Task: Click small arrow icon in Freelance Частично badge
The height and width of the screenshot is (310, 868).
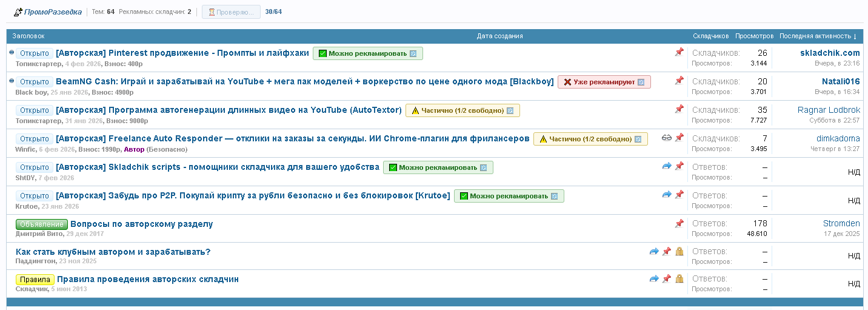Action: point(638,139)
